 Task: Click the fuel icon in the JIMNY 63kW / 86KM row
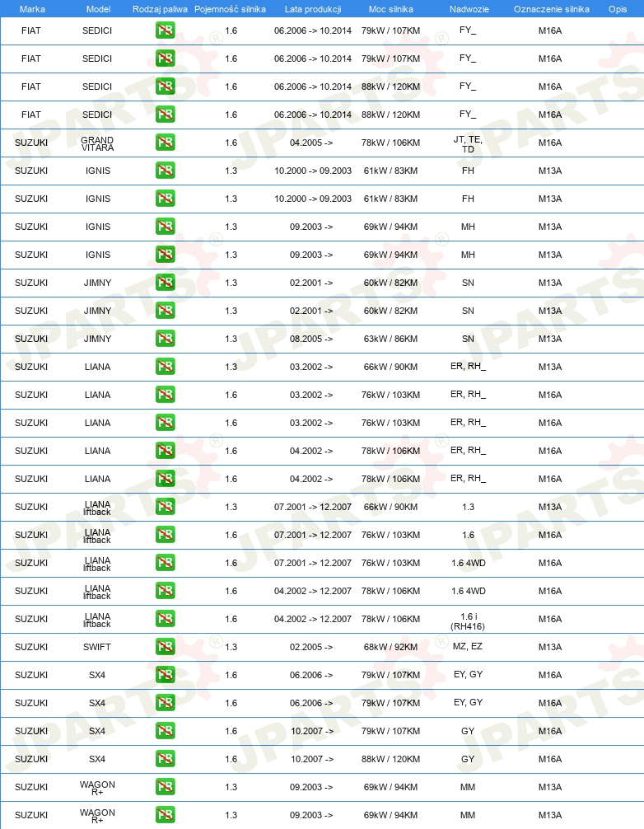pyautogui.click(x=166, y=339)
